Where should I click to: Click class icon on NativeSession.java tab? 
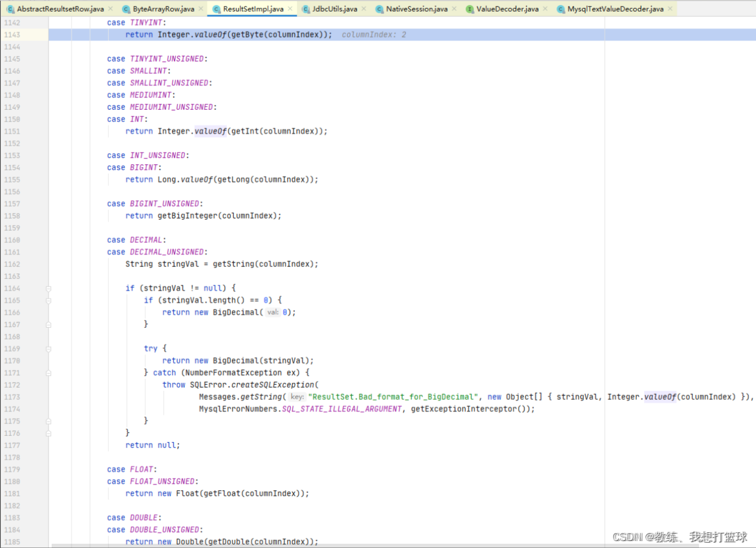380,9
